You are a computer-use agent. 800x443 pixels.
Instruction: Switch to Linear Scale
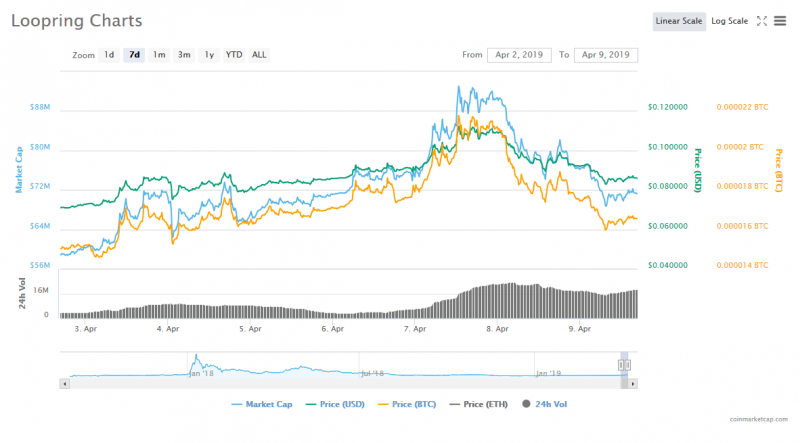pos(679,21)
